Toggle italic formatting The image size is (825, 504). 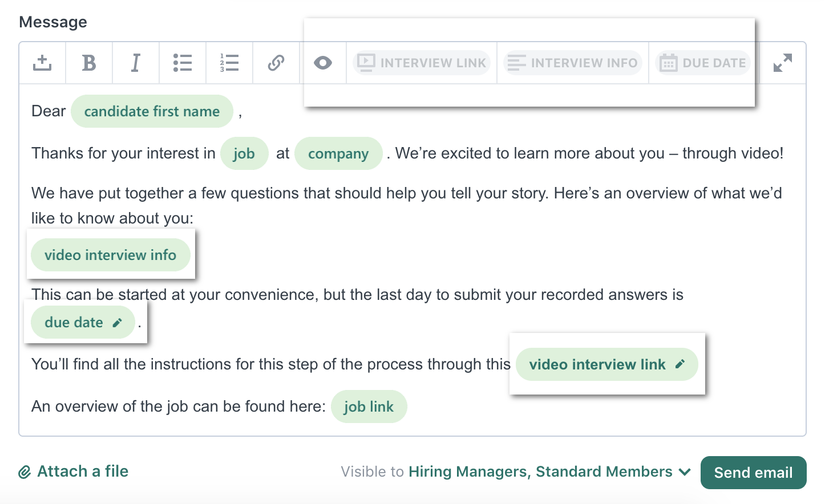[x=136, y=63]
